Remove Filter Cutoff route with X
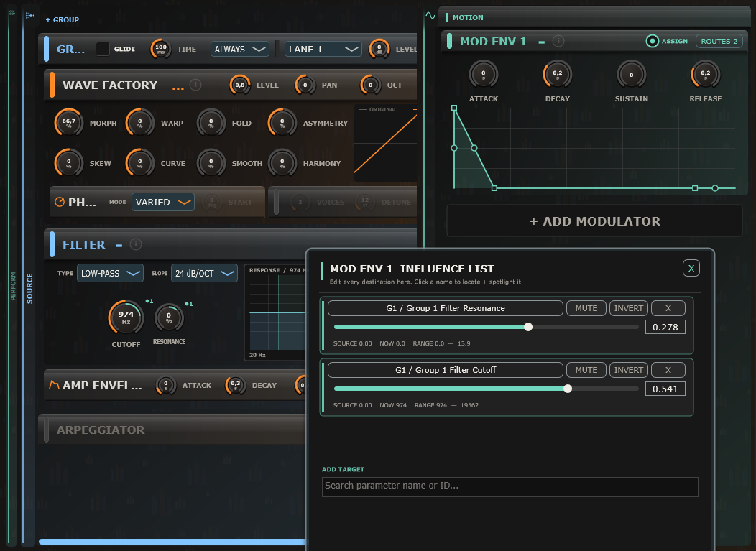 tap(668, 370)
